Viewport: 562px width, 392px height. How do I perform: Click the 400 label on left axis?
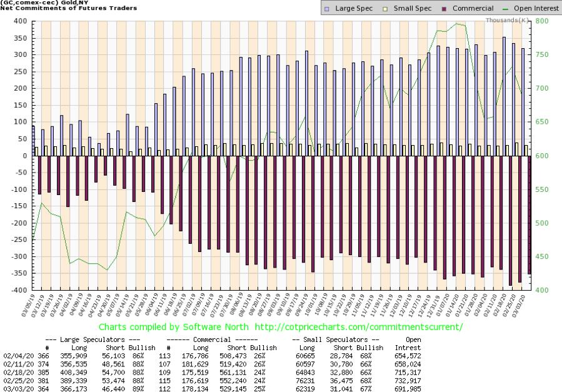pos(19,21)
